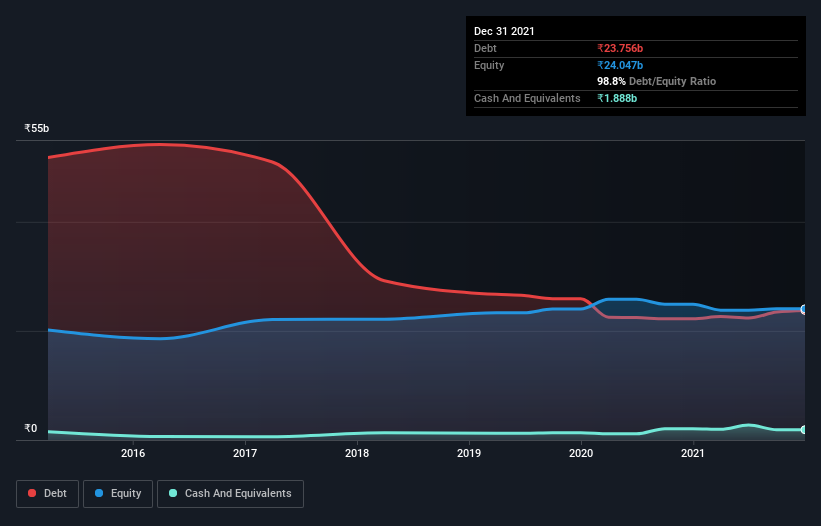Toggle the Equity series legend button
The width and height of the screenshot is (821, 526).
[x=118, y=494]
